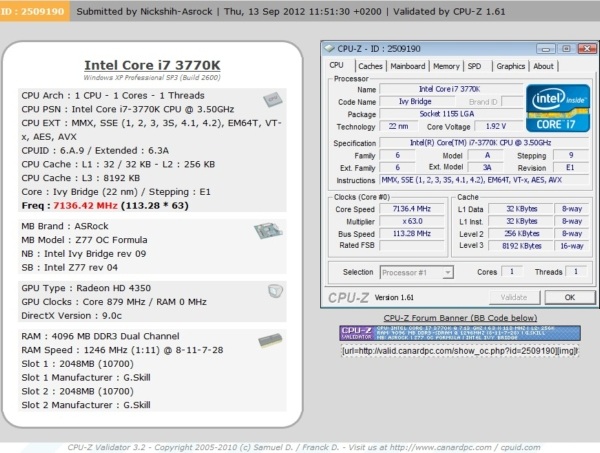Screen dimensions: 600x453
Task: Click the RAM Speed : 1246 MHz line
Action: click(x=122, y=350)
